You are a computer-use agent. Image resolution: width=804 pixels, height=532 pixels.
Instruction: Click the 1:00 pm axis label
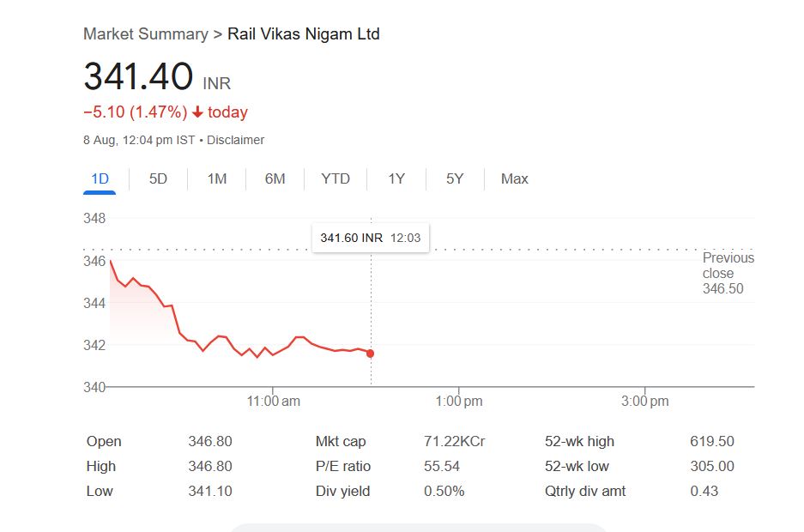coord(459,401)
